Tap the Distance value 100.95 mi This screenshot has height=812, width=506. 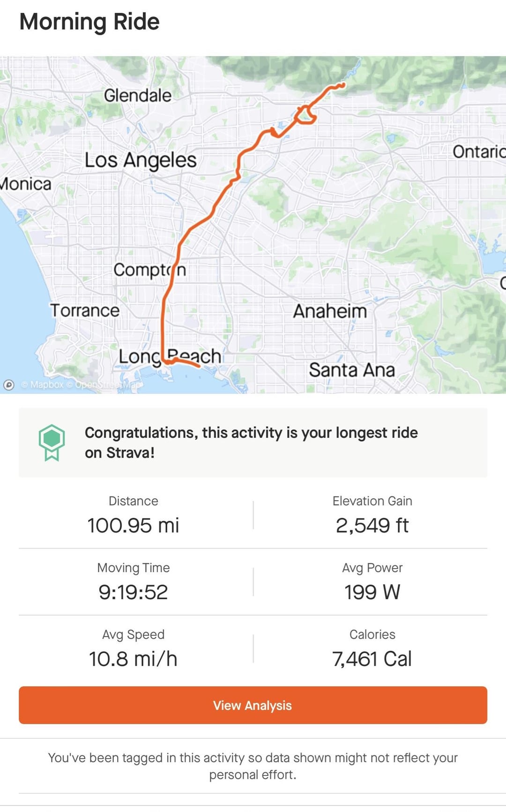click(x=134, y=526)
